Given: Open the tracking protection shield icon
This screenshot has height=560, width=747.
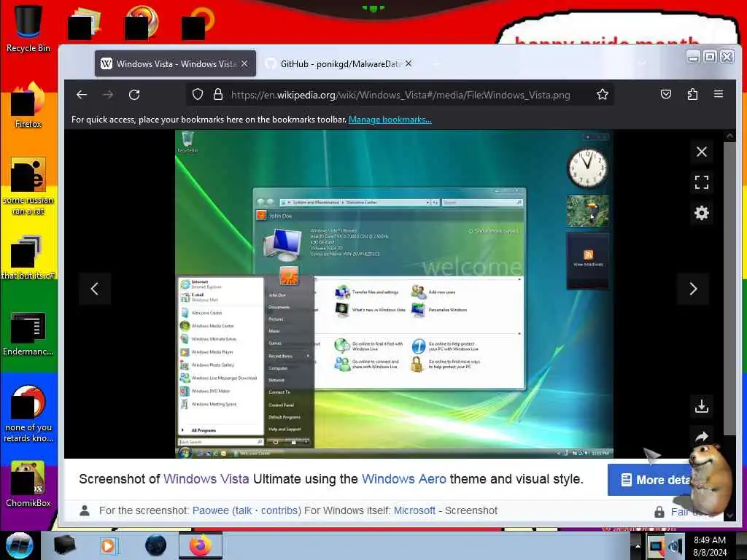Looking at the screenshot, I should (197, 94).
